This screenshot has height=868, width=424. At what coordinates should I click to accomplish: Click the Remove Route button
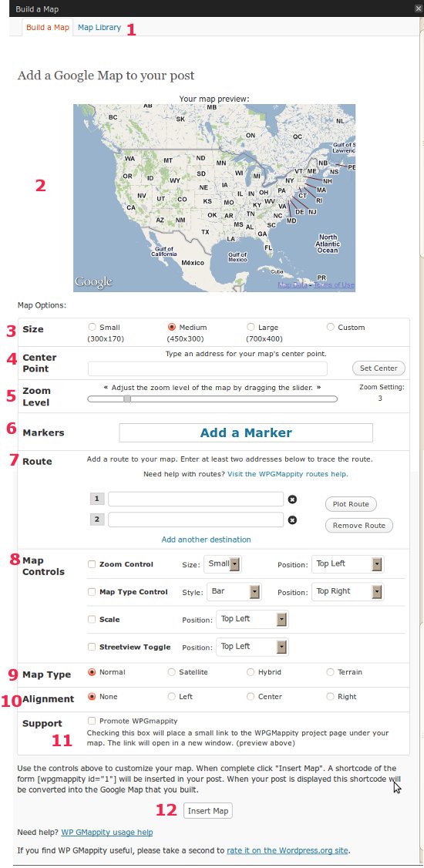coord(358,525)
